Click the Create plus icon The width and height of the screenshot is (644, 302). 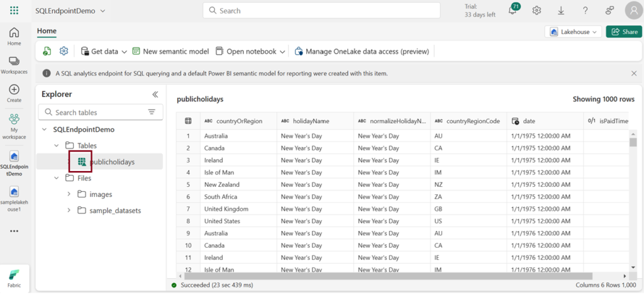(x=14, y=93)
